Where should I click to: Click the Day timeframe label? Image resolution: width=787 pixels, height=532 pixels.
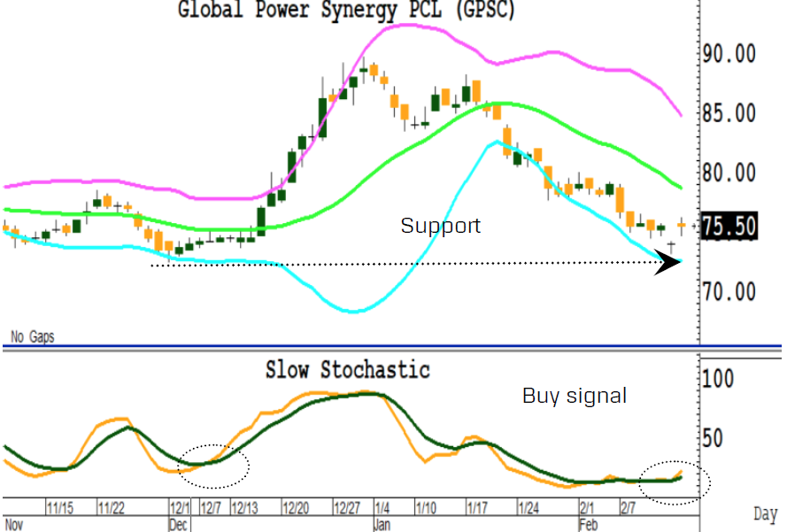(x=766, y=514)
